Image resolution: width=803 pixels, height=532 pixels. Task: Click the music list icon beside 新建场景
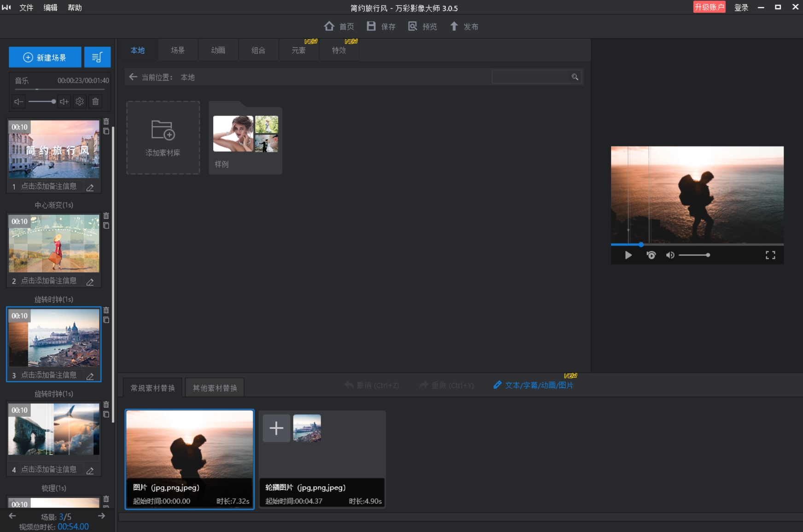(x=97, y=58)
